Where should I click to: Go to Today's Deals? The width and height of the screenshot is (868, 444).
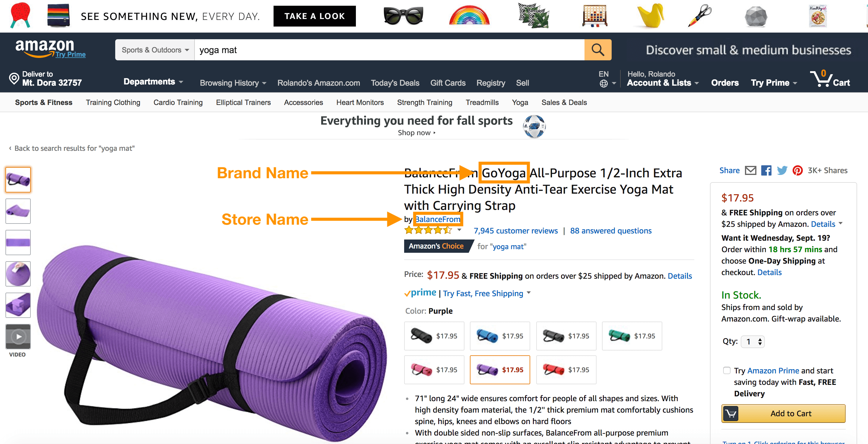click(x=395, y=83)
